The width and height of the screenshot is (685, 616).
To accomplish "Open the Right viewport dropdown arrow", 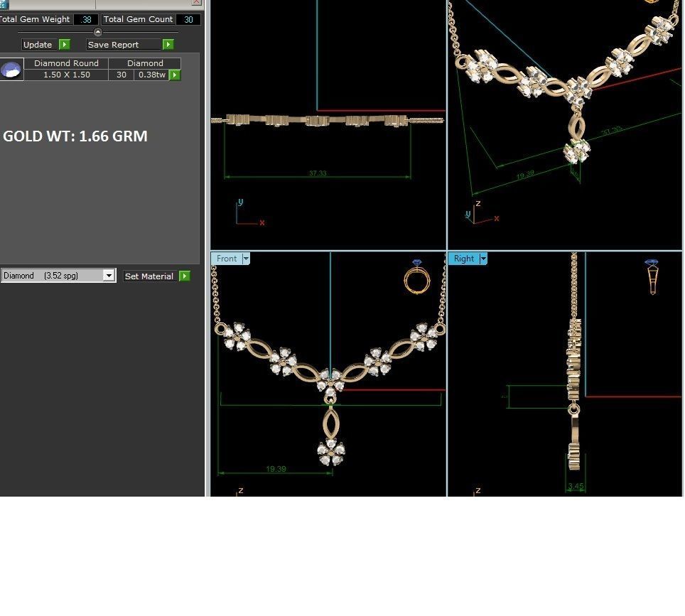I will [x=483, y=259].
